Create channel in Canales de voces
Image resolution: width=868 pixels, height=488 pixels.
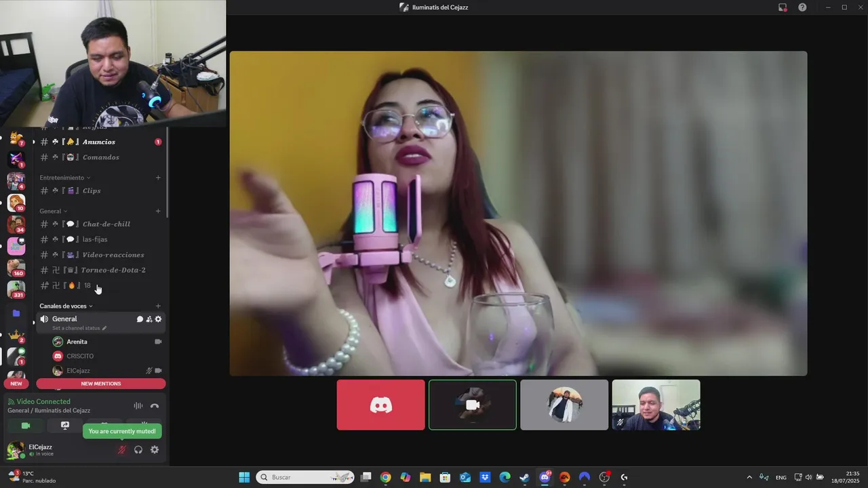point(158,306)
